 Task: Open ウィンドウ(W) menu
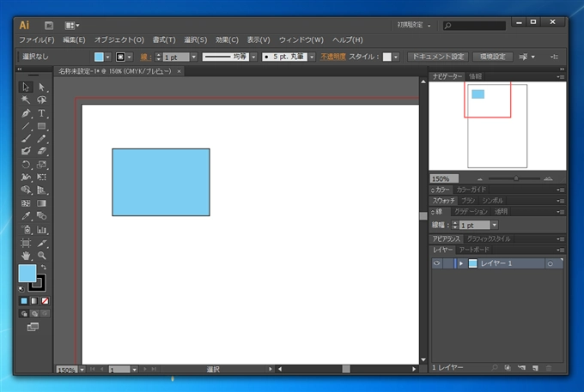click(301, 39)
